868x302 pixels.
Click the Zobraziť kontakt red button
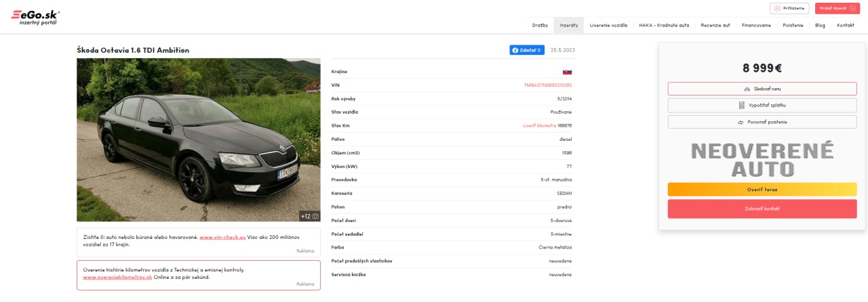coord(762,209)
